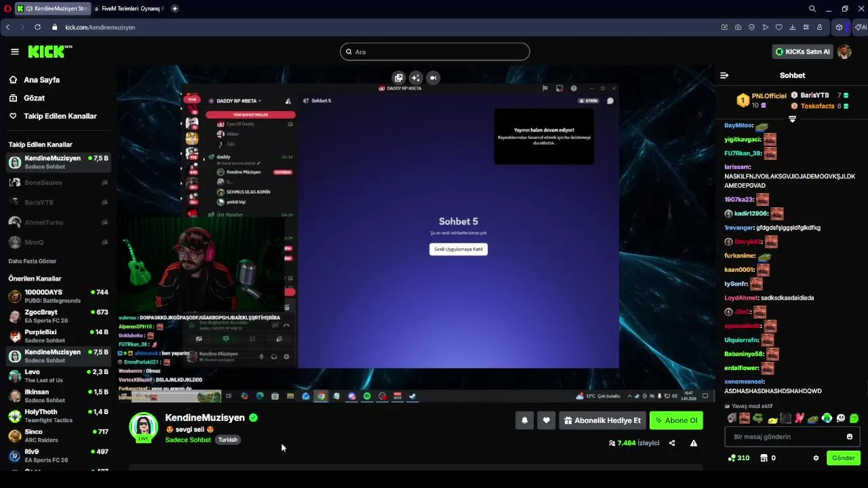The width and height of the screenshot is (868, 488).
Task: Reload the page in browser toolbar
Action: click(x=37, y=27)
